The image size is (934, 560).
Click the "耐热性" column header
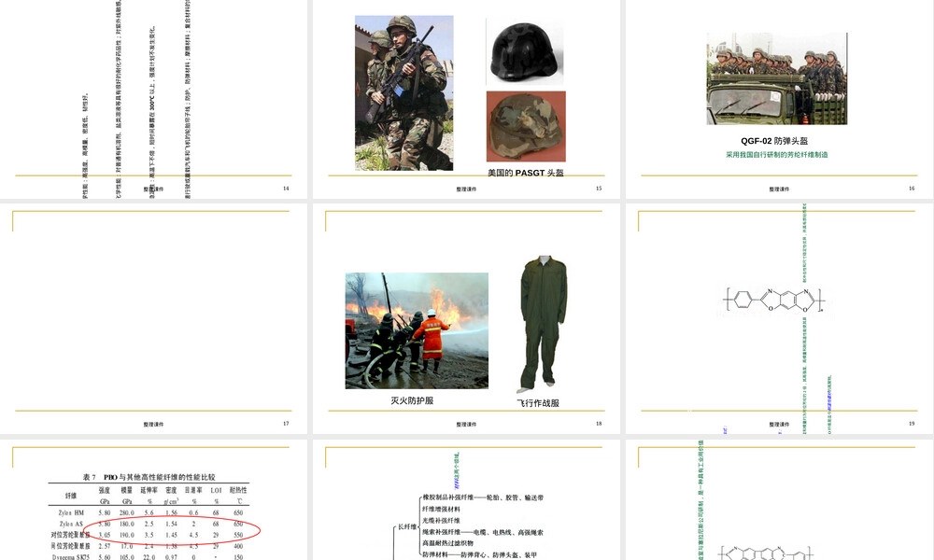tap(237, 490)
